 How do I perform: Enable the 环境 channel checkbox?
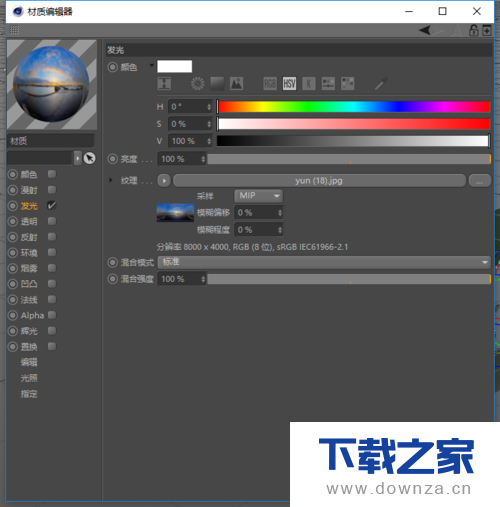[x=52, y=252]
